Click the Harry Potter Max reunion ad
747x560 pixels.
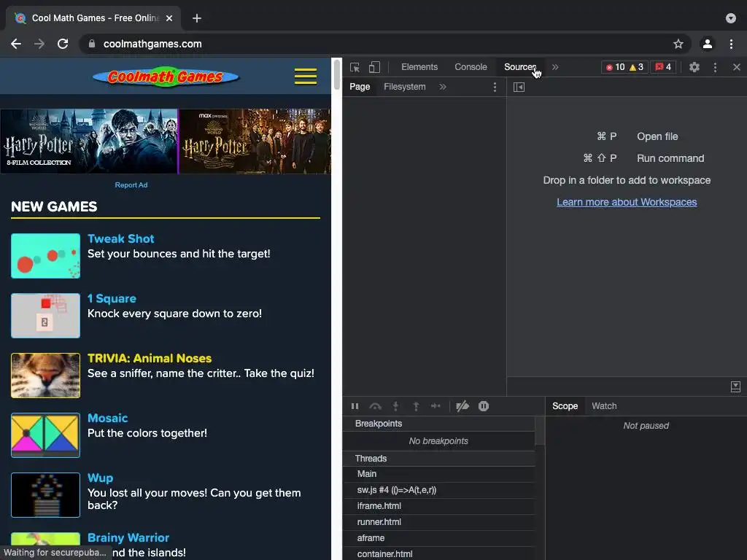pos(255,141)
